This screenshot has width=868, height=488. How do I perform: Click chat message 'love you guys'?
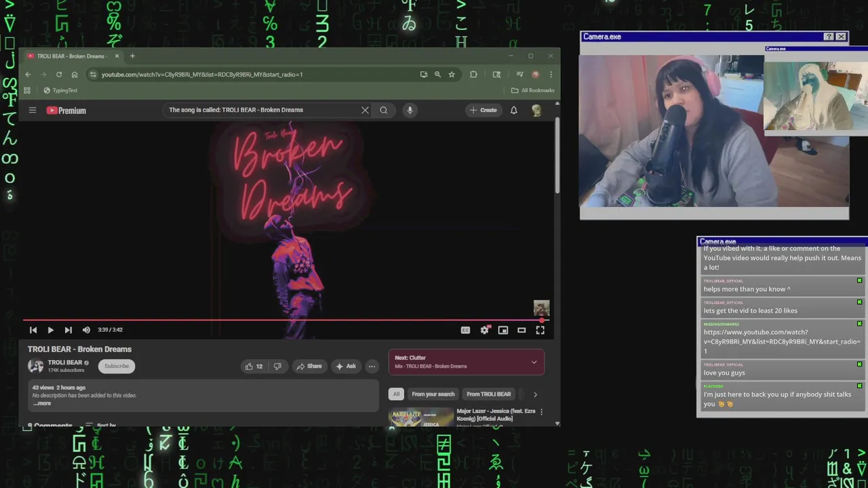[724, 373]
